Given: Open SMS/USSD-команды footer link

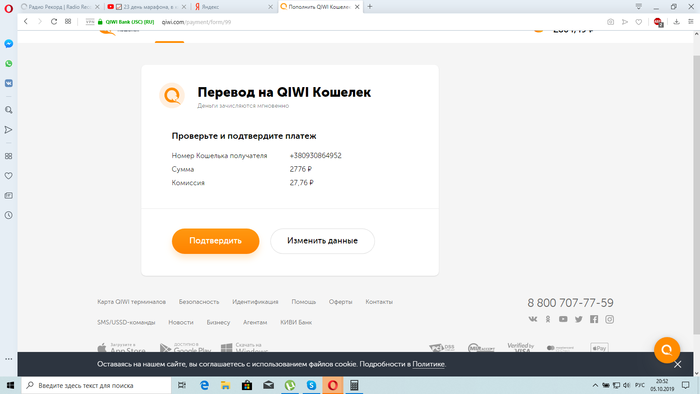Looking at the screenshot, I should point(126,322).
